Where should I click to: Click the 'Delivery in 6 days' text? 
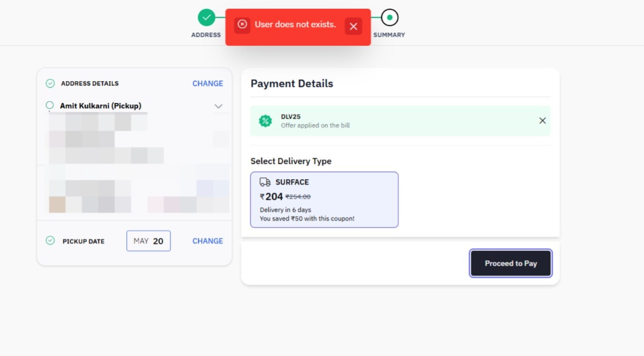(285, 210)
